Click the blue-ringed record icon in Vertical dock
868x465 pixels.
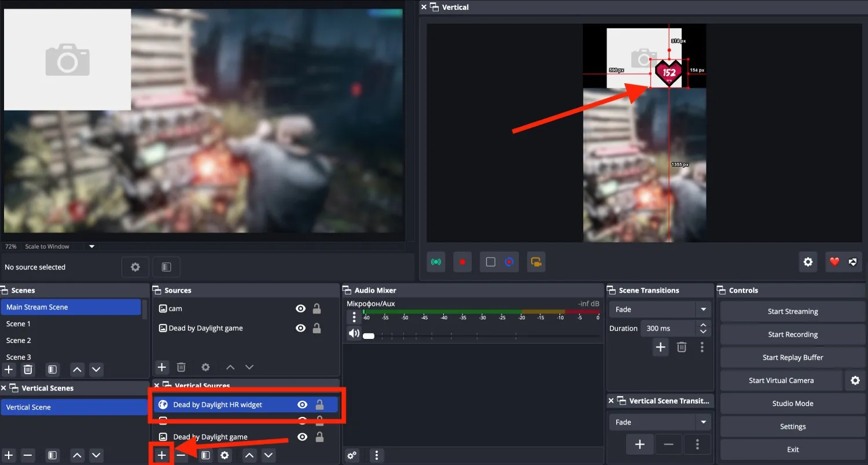tap(509, 262)
